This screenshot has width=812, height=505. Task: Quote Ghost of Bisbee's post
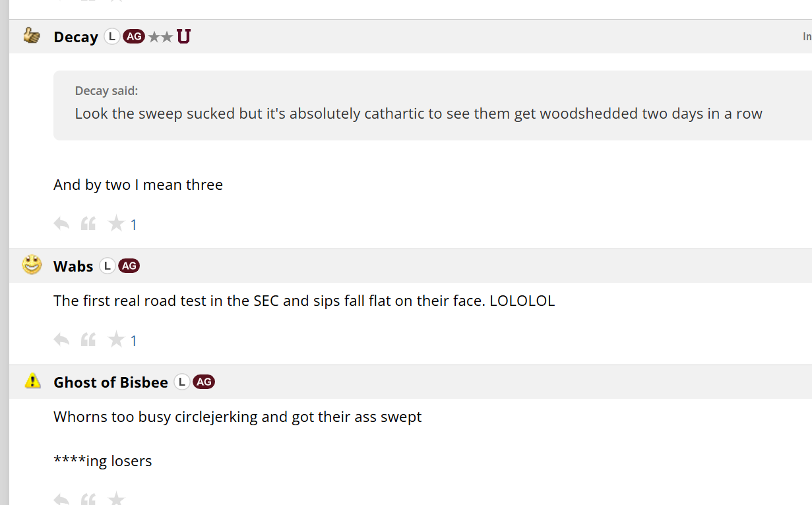pos(88,498)
